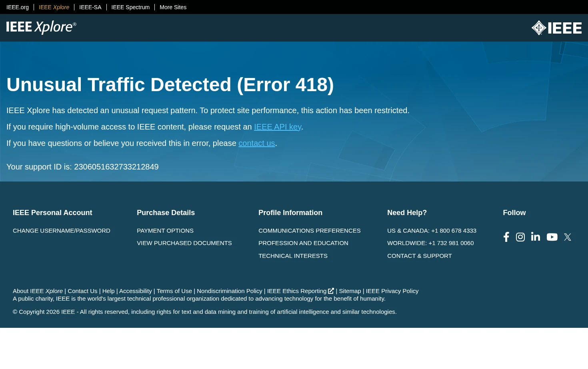
Task: Open Change Username/Password
Action: [62, 231]
